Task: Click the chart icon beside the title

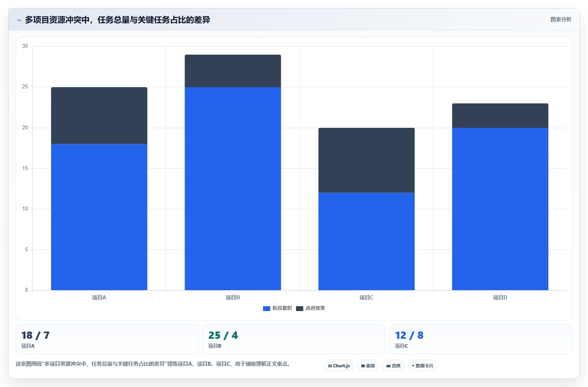Action: [19, 20]
